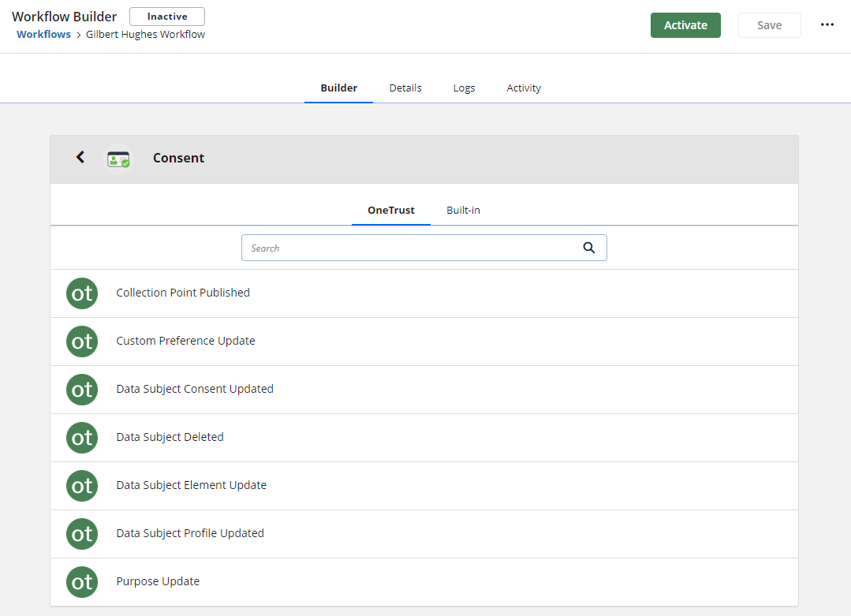
Task: Click inside the Search input field
Action: click(x=410, y=247)
